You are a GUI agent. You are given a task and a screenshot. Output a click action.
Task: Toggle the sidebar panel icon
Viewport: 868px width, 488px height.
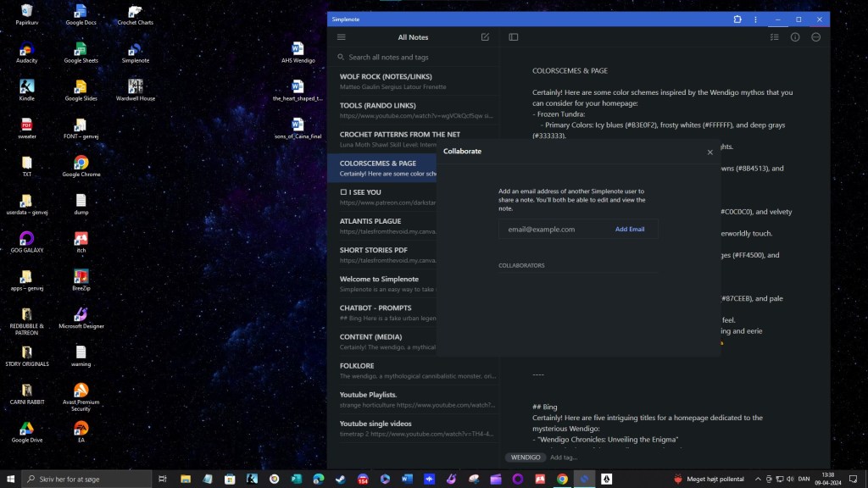pyautogui.click(x=514, y=37)
